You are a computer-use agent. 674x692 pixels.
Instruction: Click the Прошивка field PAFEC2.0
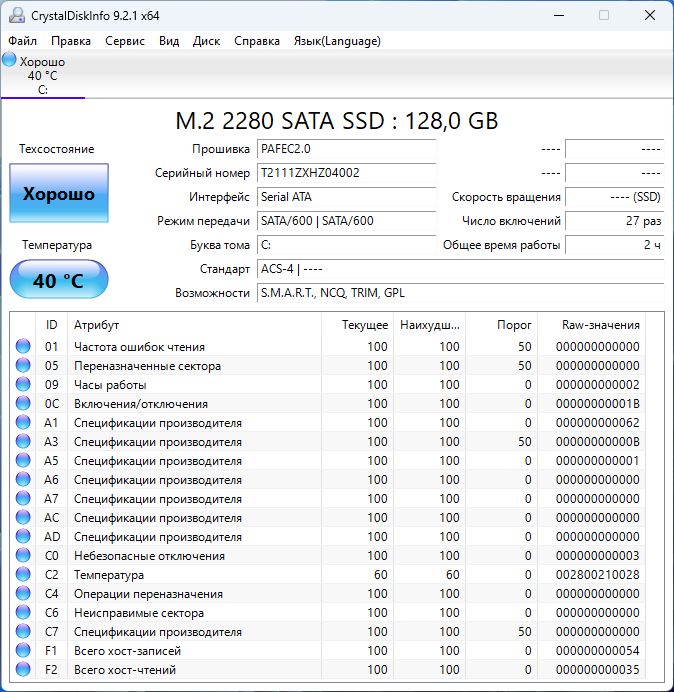346,149
